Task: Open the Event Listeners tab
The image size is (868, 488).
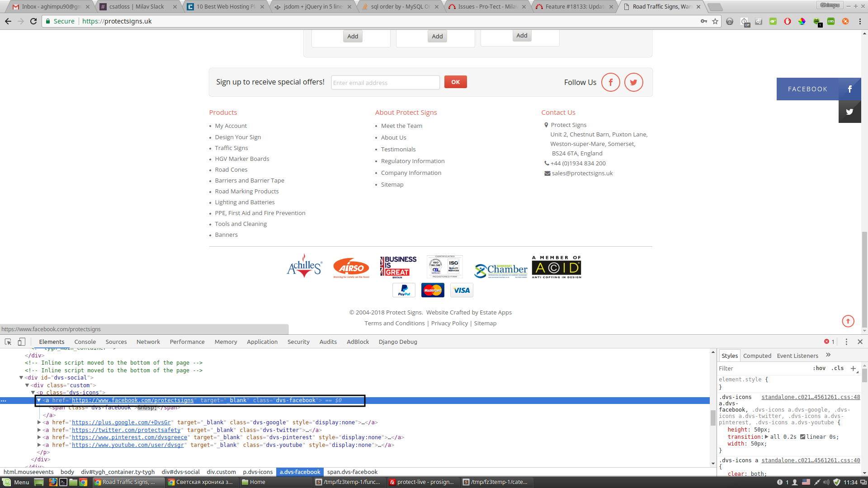Action: 797,356
